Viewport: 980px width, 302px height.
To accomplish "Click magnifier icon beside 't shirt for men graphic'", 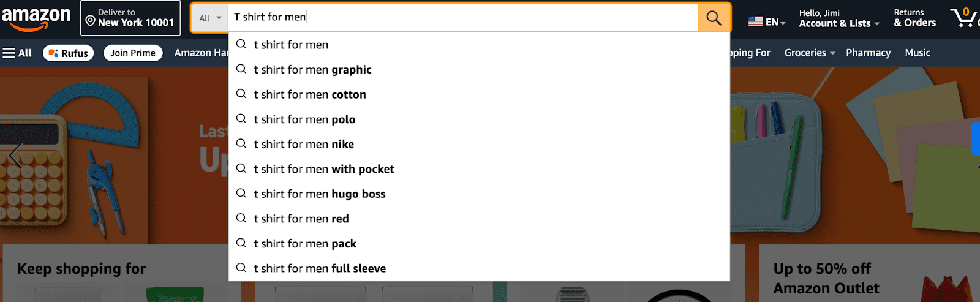I will 241,69.
